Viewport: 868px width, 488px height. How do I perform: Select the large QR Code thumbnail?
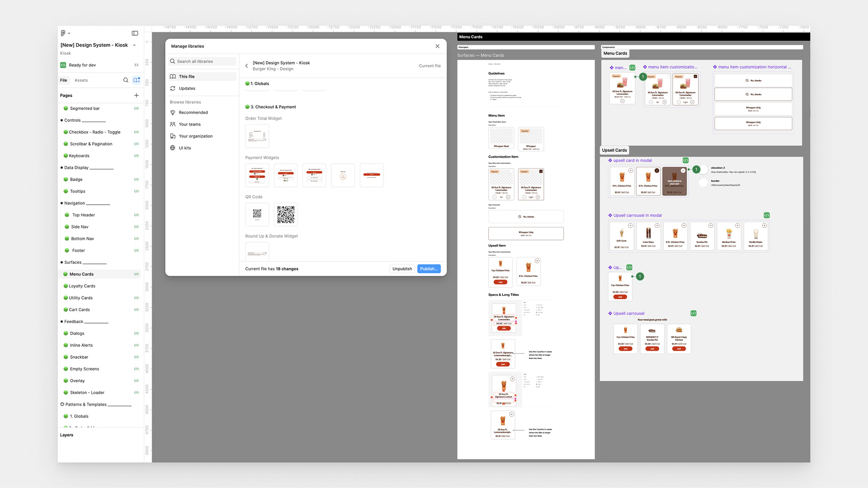(286, 215)
